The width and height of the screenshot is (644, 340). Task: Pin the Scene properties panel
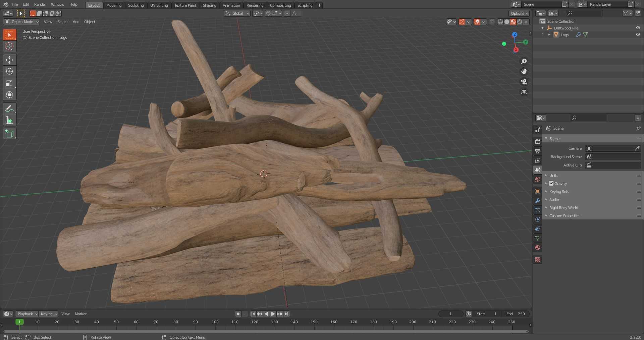coord(638,128)
